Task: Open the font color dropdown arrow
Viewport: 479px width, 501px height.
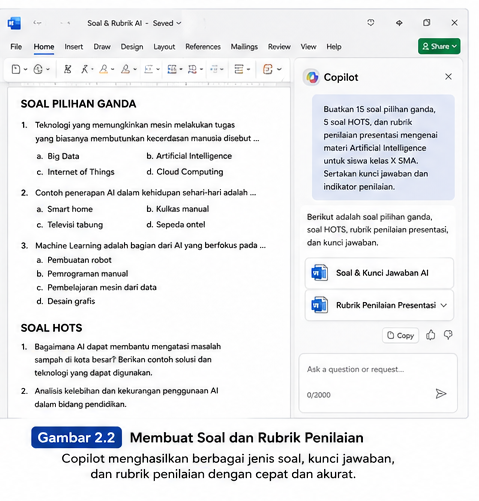Action: (x=135, y=69)
